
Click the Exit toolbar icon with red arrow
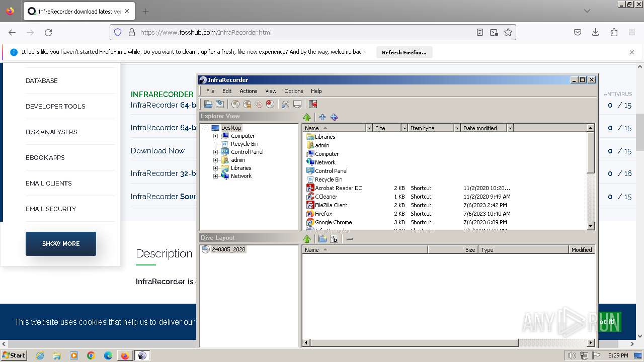tap(313, 104)
